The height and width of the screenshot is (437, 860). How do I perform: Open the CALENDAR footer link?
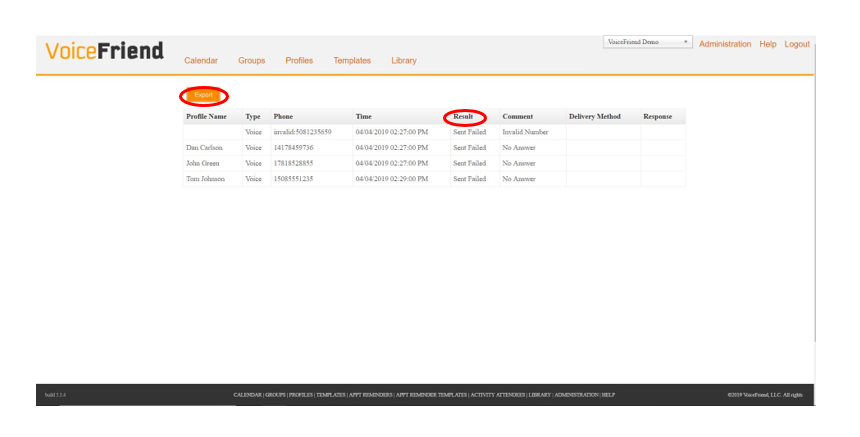click(247, 395)
